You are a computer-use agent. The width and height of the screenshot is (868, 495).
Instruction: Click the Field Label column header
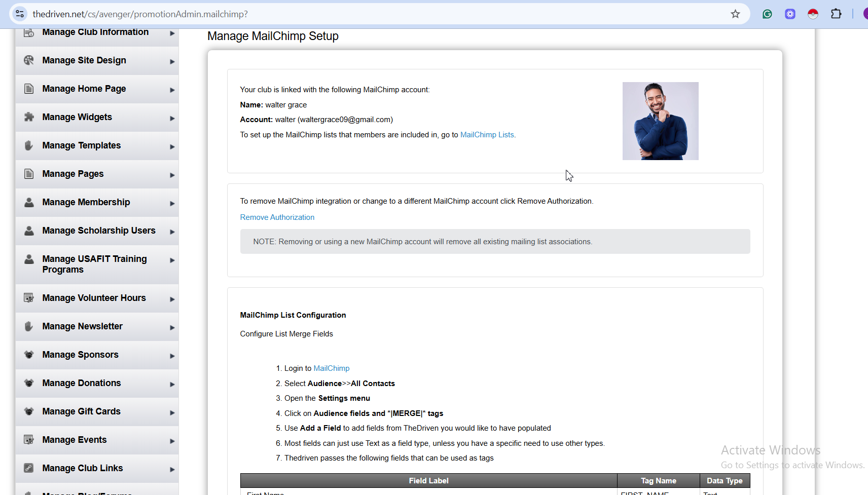pos(429,481)
